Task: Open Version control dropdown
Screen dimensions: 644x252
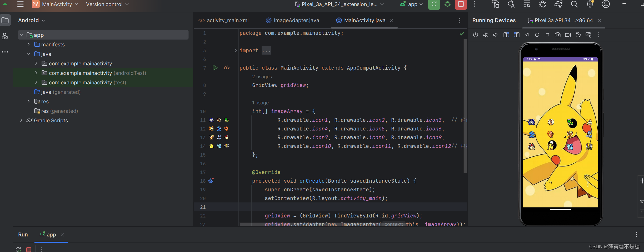Action: point(107,4)
